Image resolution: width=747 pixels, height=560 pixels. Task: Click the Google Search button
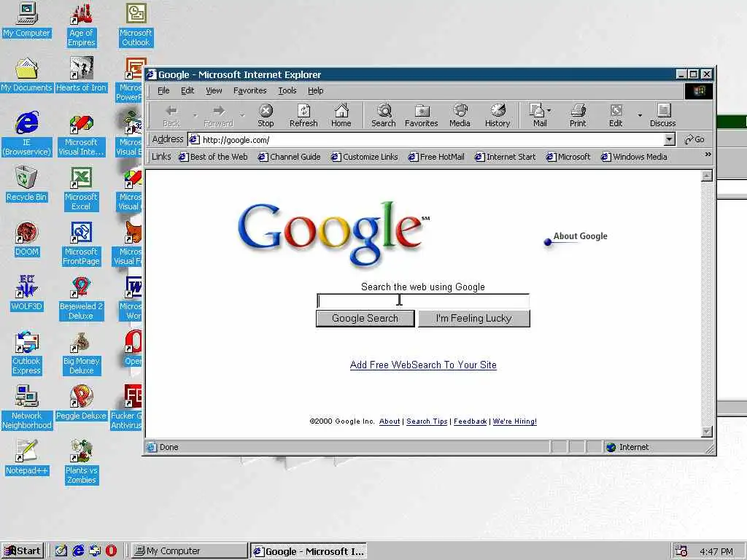(365, 318)
